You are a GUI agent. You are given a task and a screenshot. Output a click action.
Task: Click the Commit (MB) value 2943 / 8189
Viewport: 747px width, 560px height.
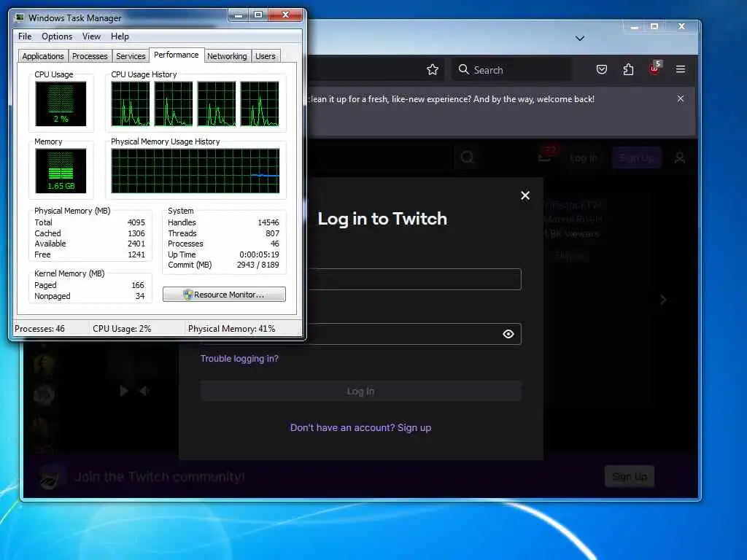pos(258,265)
